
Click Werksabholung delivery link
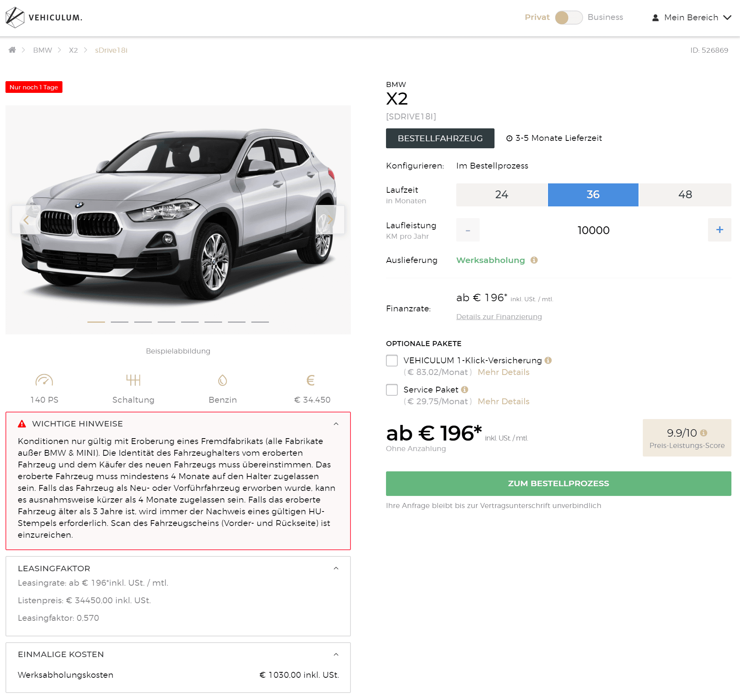click(x=491, y=260)
